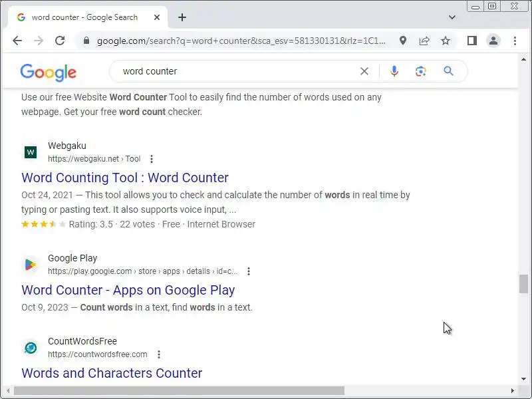Open the side panel icon
Image resolution: width=532 pixels, height=399 pixels.
(472, 41)
